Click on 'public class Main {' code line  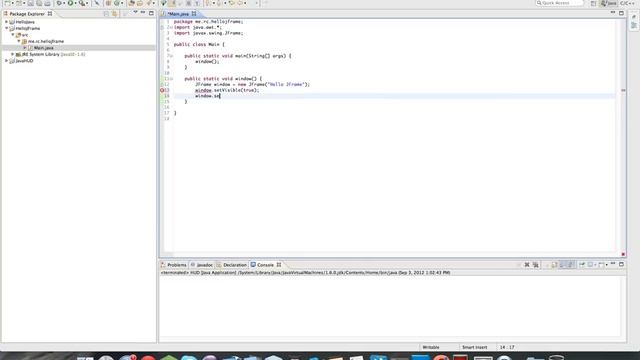(199, 44)
